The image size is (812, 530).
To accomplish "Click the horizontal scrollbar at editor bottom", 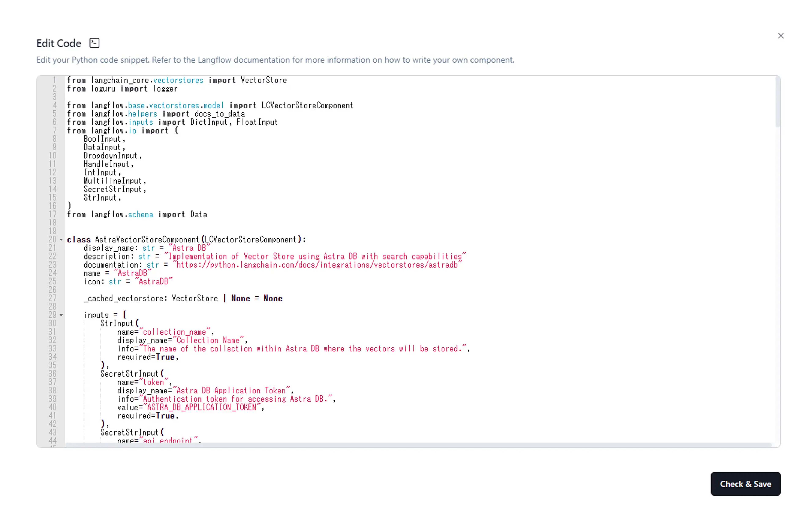I will click(x=418, y=445).
